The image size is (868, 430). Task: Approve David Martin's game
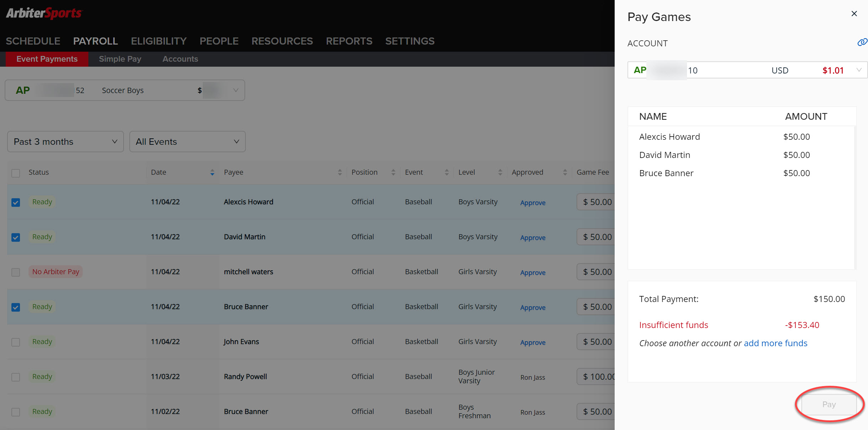(533, 237)
